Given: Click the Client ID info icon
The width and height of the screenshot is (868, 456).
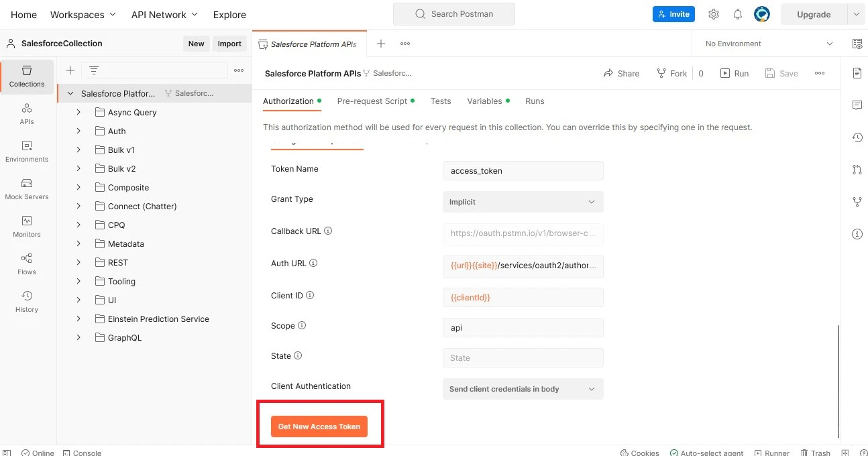Looking at the screenshot, I should 310,295.
